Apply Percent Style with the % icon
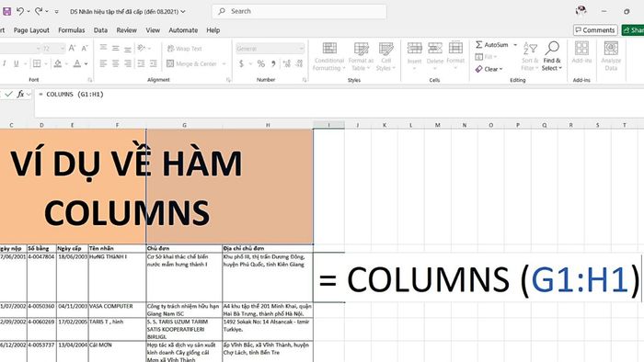The height and width of the screenshot is (362, 644). point(260,63)
